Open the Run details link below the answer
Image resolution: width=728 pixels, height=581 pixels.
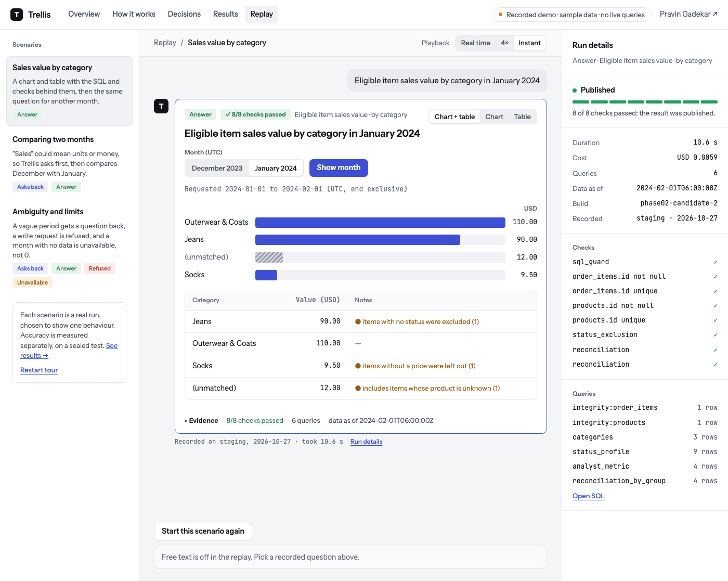pos(366,442)
